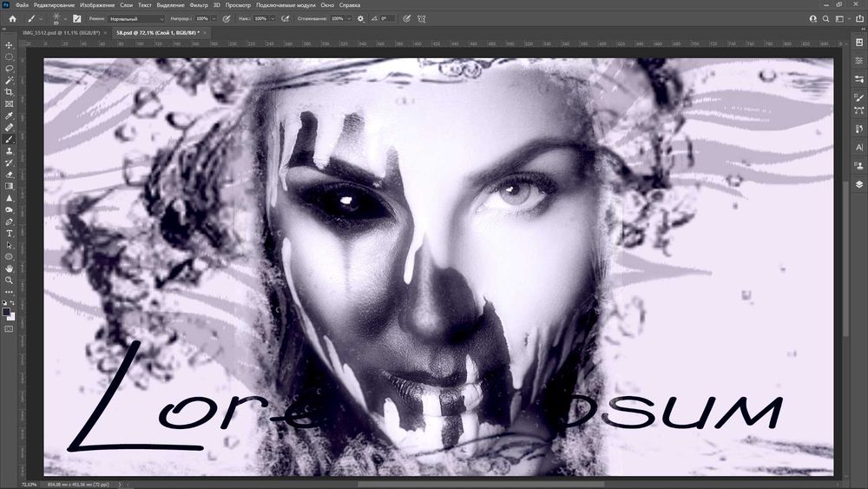The image size is (868, 489).
Task: Toggle Quick Mask mode
Action: (x=9, y=329)
